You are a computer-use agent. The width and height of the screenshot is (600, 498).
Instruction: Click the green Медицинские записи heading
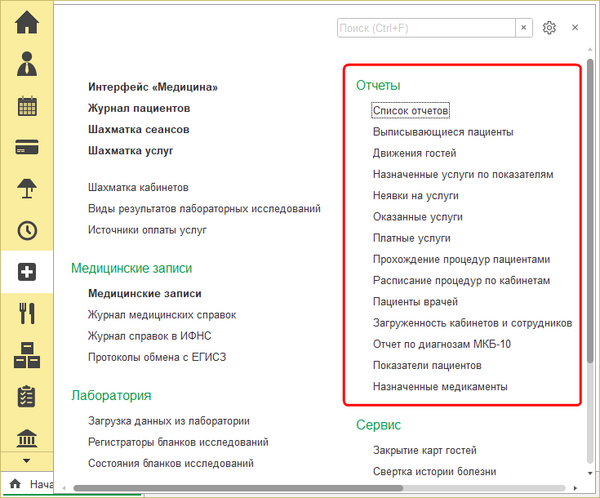(x=132, y=268)
